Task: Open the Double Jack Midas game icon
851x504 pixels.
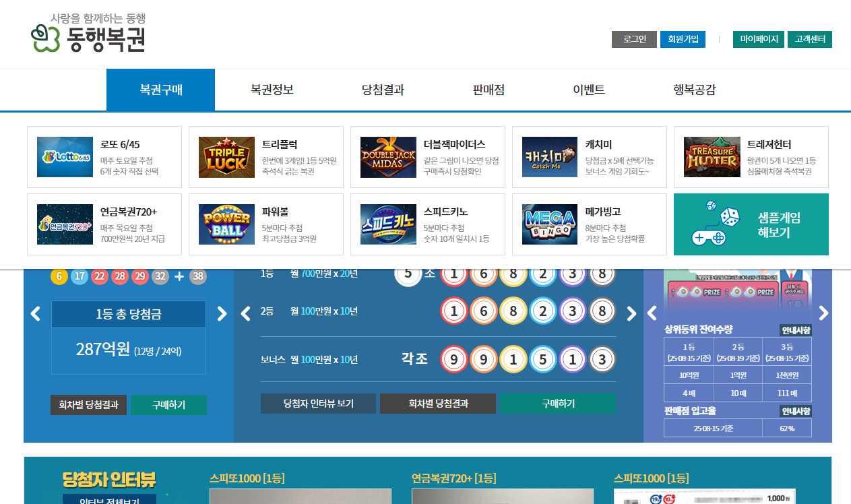Action: pos(388,157)
